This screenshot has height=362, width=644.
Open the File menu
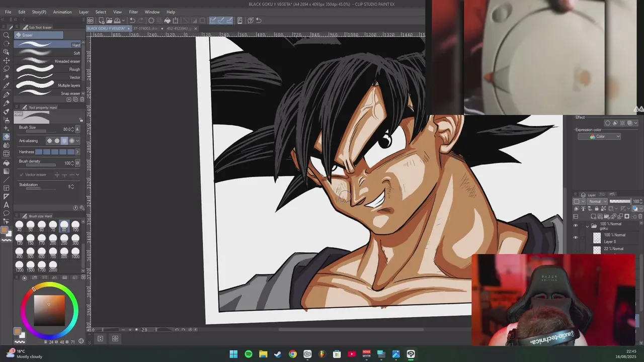[8, 12]
